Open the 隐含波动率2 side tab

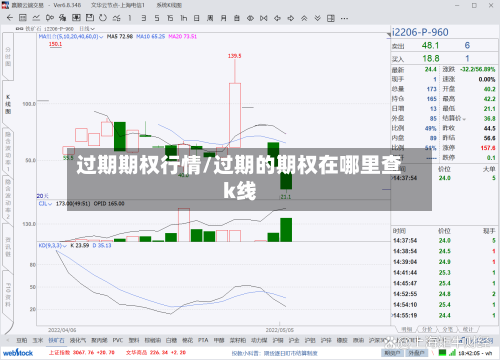(x=8, y=199)
